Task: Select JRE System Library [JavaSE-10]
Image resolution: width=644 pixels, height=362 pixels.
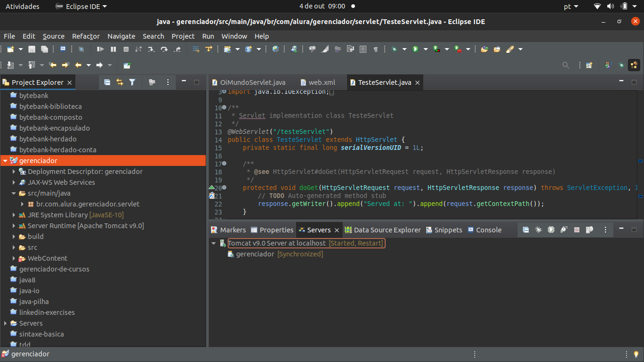Action: [x=76, y=215]
